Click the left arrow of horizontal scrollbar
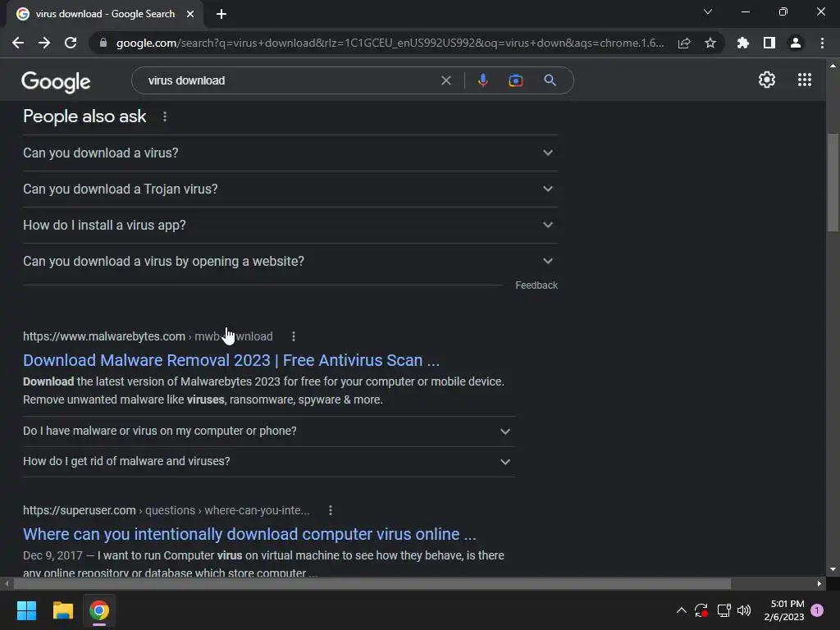The width and height of the screenshot is (840, 630). click(x=7, y=583)
